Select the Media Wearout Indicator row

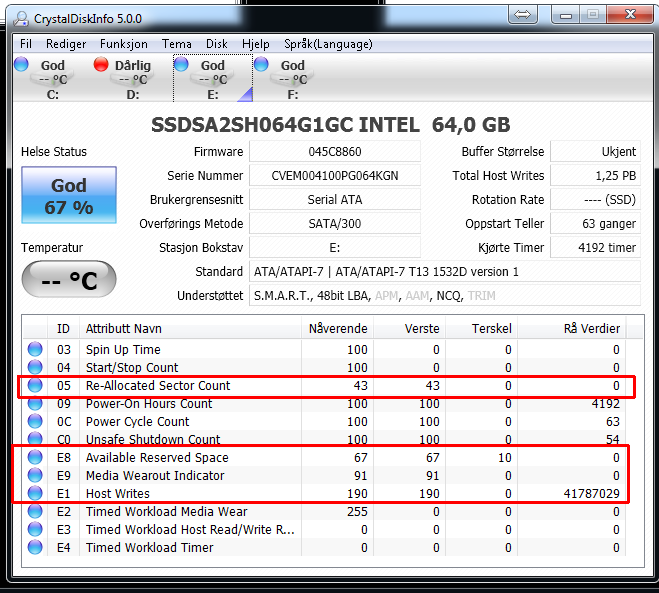point(324,475)
